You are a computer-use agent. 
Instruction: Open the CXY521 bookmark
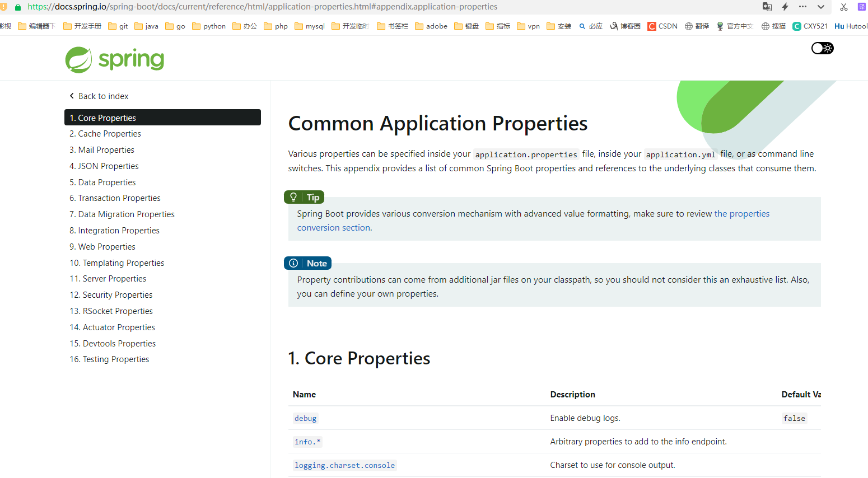tap(810, 26)
